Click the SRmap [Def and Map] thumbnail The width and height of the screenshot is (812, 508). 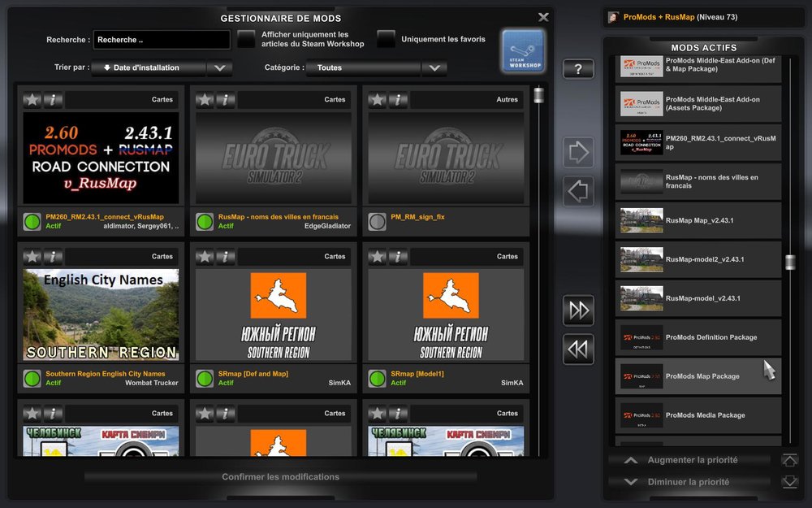274,315
